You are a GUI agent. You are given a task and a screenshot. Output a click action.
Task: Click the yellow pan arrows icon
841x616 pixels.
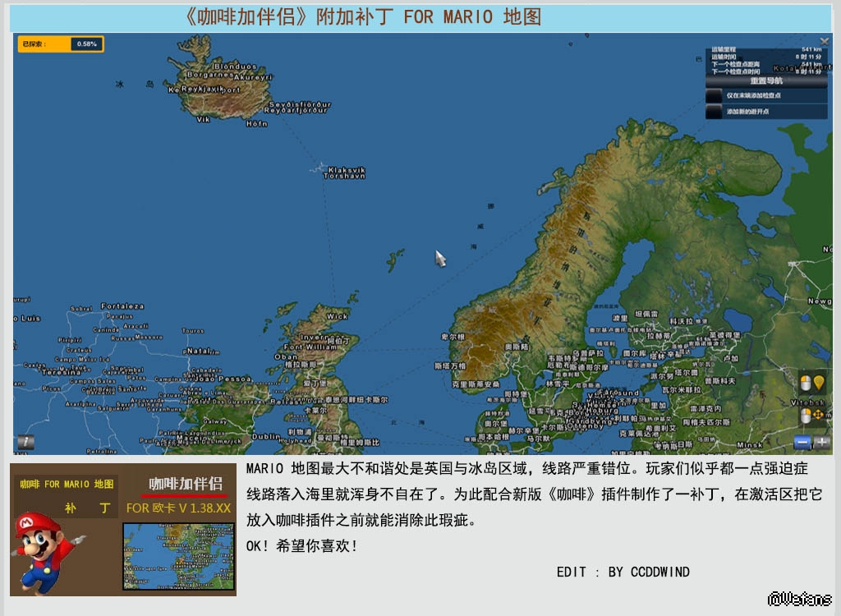point(819,415)
